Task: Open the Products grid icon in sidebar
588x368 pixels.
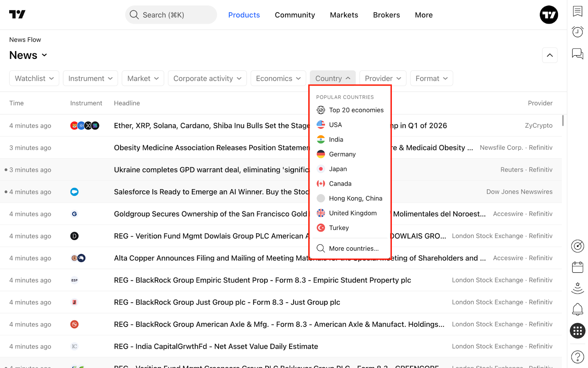Action: tap(578, 330)
